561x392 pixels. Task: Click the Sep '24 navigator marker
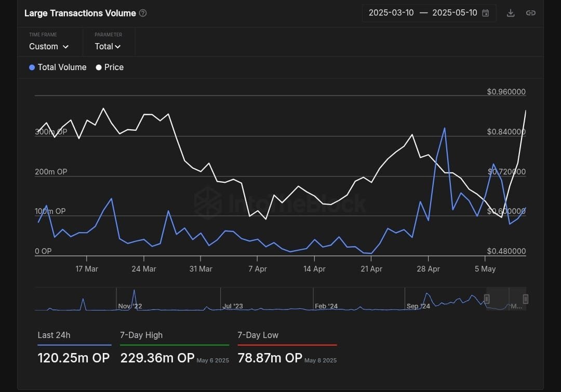pyautogui.click(x=418, y=306)
